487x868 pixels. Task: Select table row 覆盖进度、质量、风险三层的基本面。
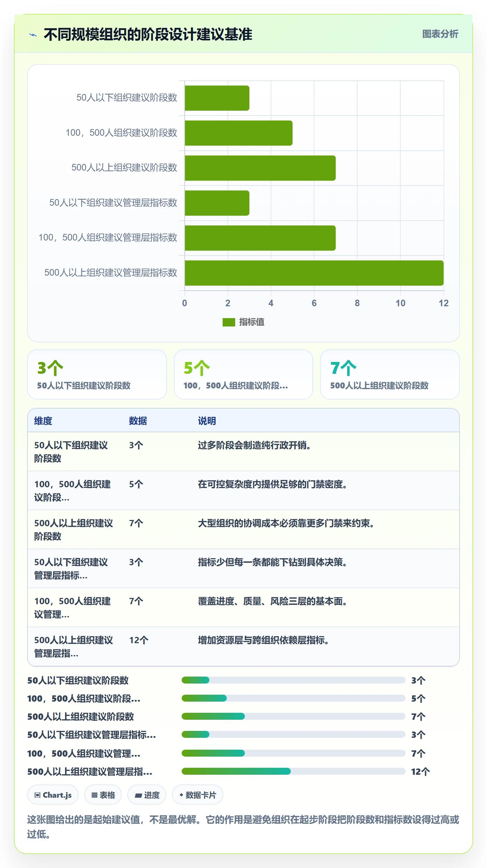point(243,608)
